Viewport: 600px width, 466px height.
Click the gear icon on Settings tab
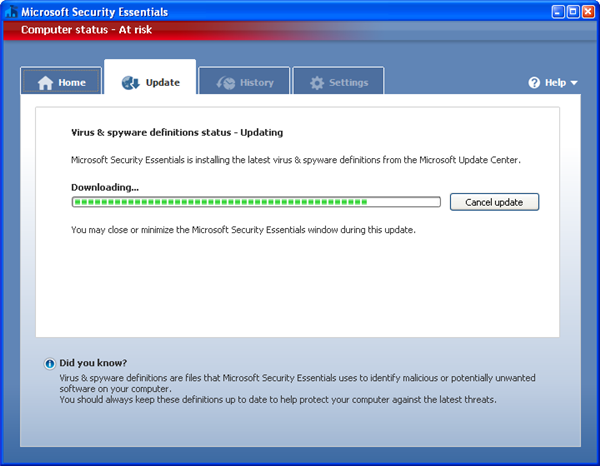pos(316,83)
